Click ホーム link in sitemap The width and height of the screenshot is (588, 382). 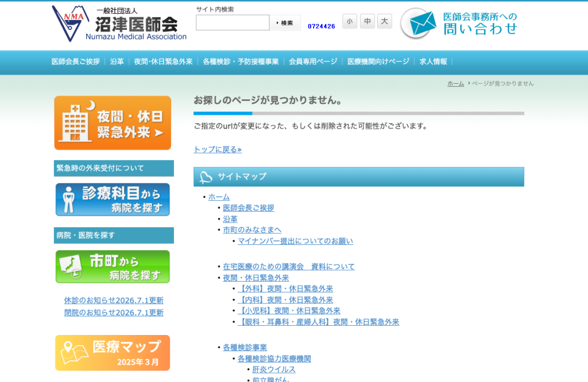point(219,197)
